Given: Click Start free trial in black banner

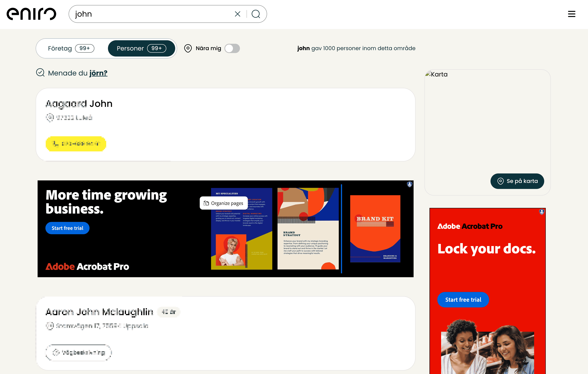Looking at the screenshot, I should (67, 228).
